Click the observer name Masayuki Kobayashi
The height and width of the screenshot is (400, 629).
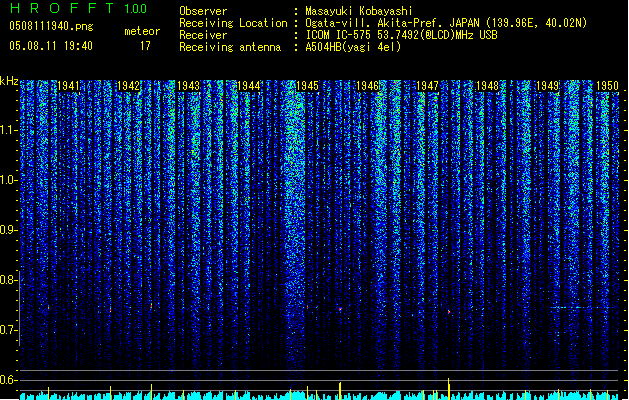click(x=359, y=11)
